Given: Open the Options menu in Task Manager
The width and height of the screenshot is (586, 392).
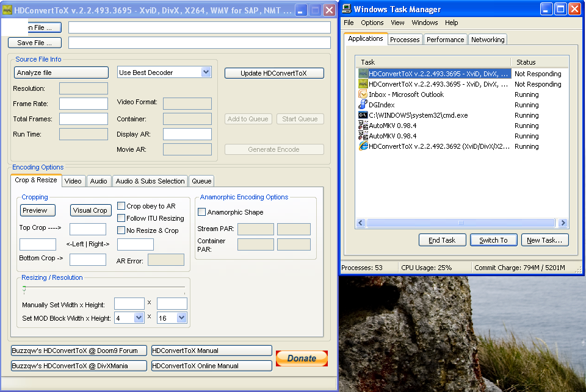Looking at the screenshot, I should 372,23.
